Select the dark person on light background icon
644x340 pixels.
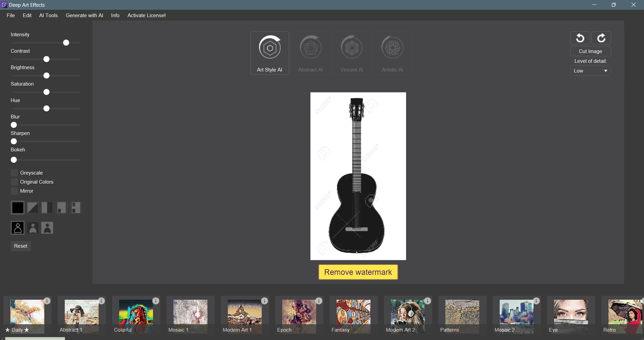[x=47, y=228]
